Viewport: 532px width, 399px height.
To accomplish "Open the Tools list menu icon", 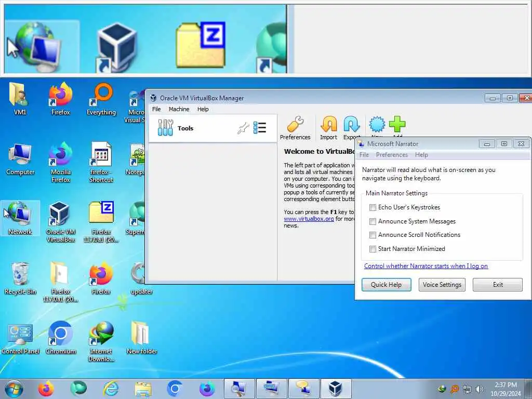I will coord(260,128).
